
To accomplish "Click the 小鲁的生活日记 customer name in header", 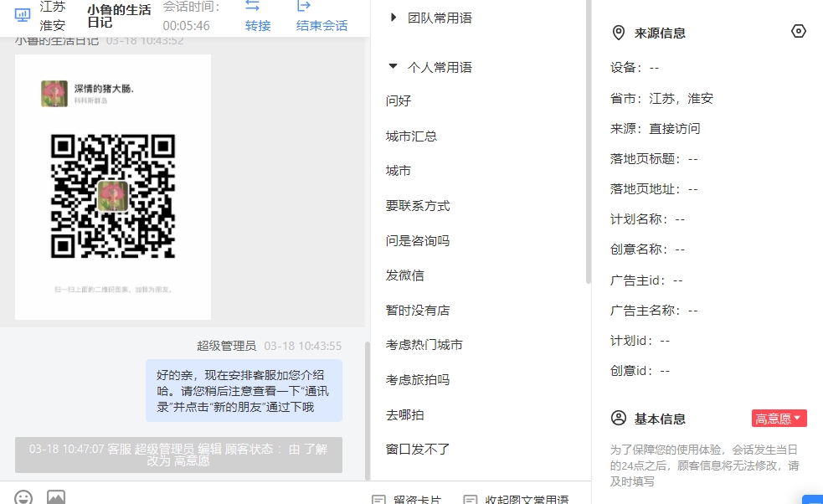I will point(119,16).
